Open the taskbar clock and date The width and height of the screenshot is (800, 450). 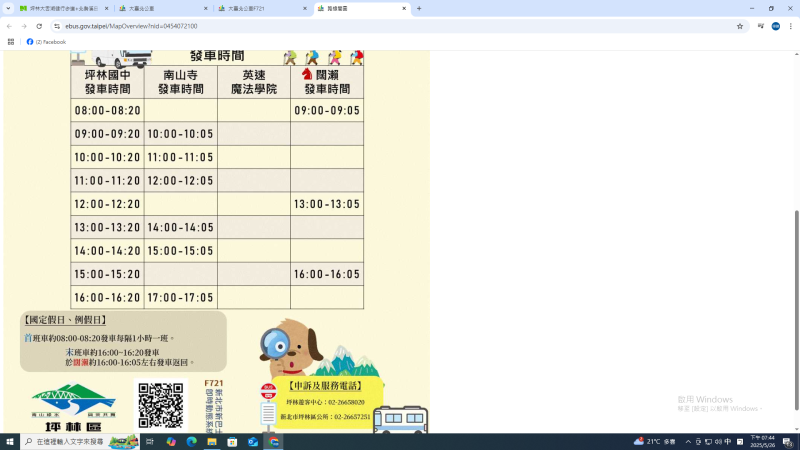(x=763, y=442)
